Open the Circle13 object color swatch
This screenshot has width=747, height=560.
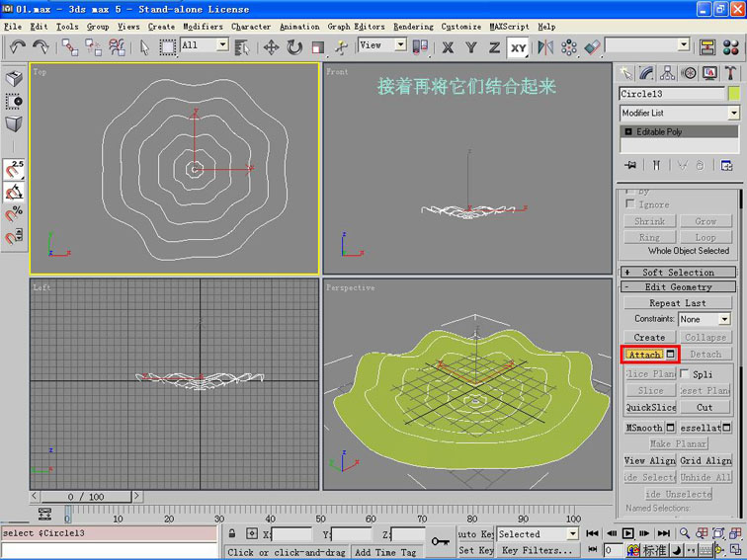[x=734, y=93]
